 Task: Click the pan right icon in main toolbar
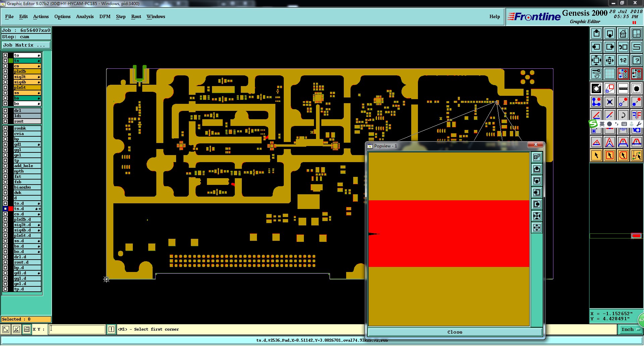pos(610,47)
